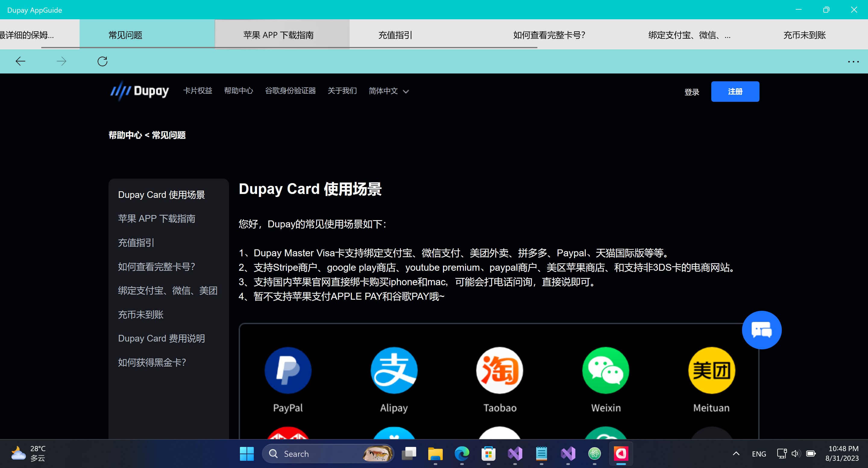Open Microsoft Edge from the taskbar

pos(462,454)
